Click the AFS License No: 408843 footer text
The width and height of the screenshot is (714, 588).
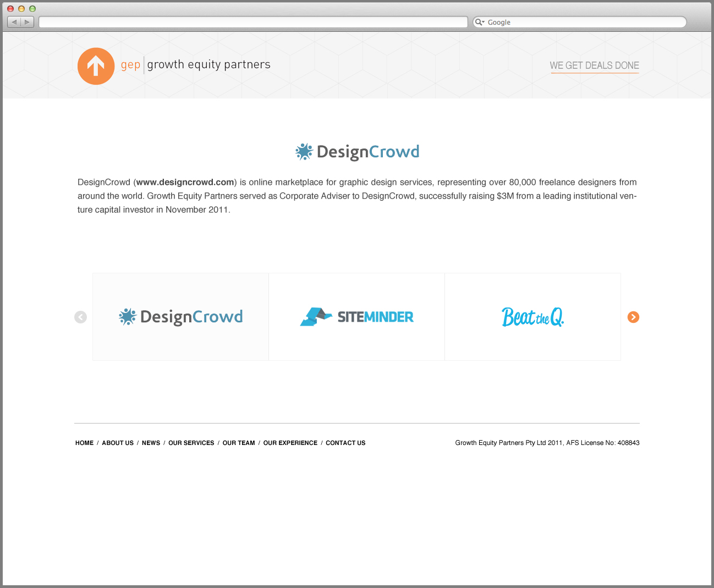[x=603, y=443]
